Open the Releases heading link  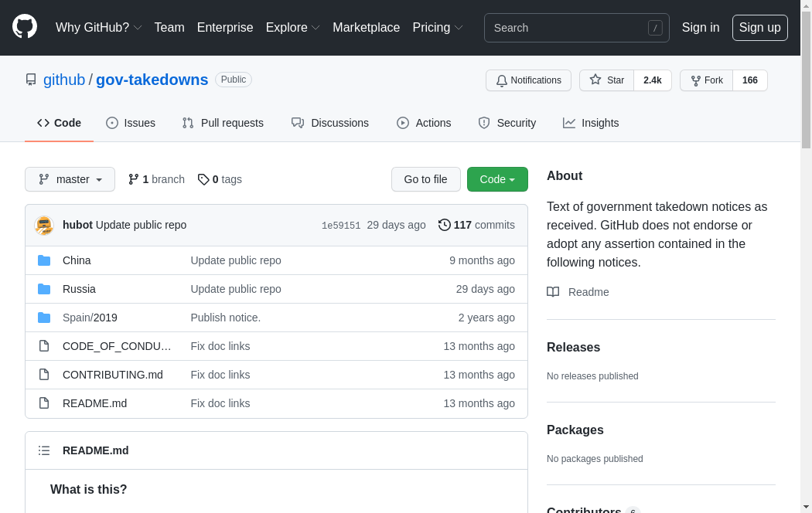(x=573, y=347)
